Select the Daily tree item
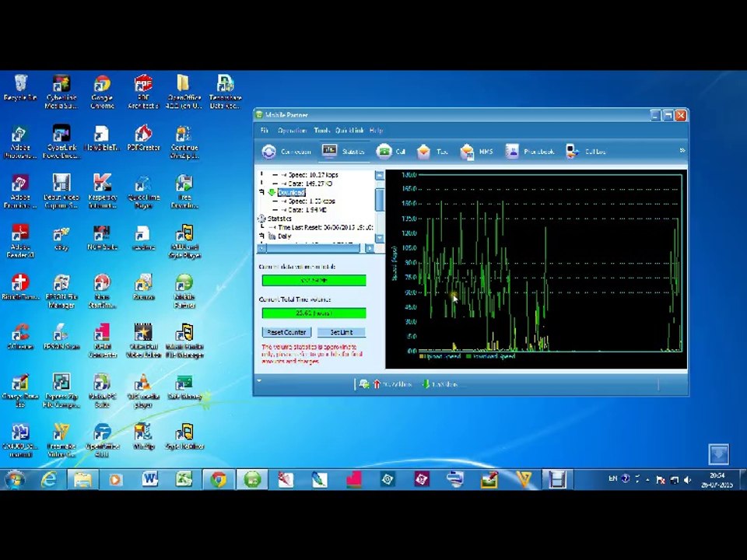The width and height of the screenshot is (747, 560). pos(285,236)
